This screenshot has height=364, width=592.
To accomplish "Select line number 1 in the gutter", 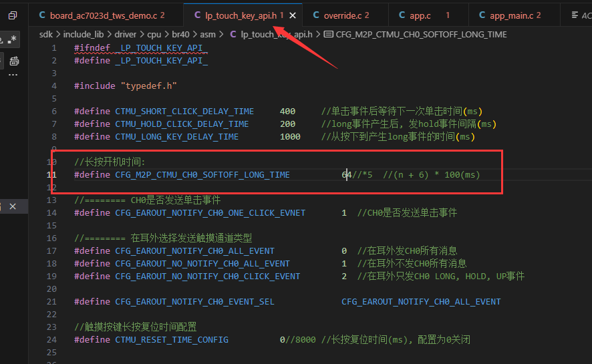I will [x=54, y=48].
